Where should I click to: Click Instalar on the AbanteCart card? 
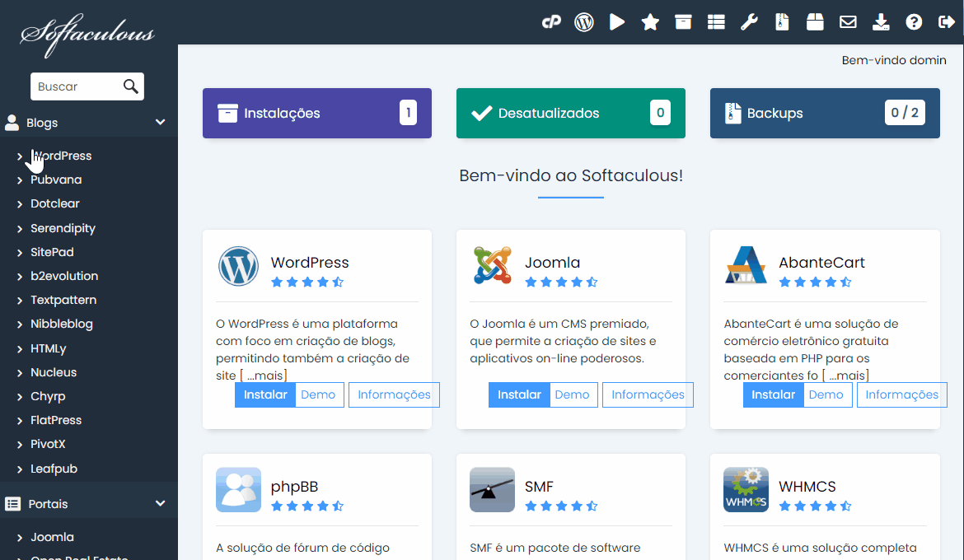tap(774, 394)
